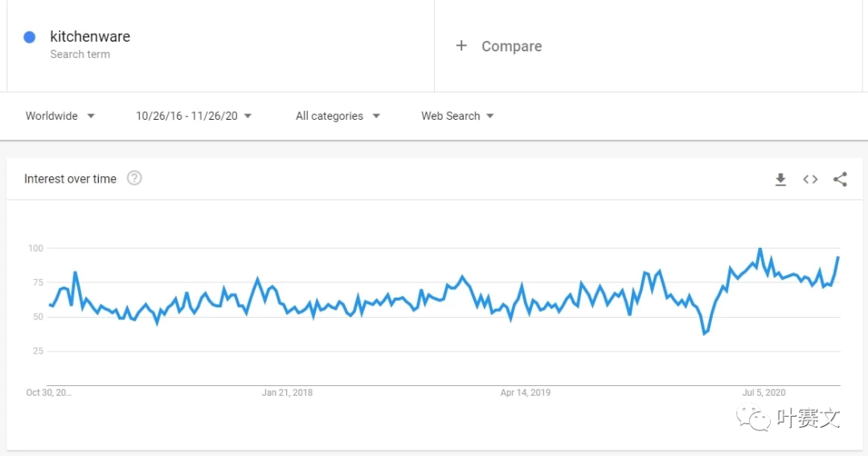This screenshot has height=456, width=868.
Task: Open the help icon beside Interest over time
Action: (x=134, y=179)
